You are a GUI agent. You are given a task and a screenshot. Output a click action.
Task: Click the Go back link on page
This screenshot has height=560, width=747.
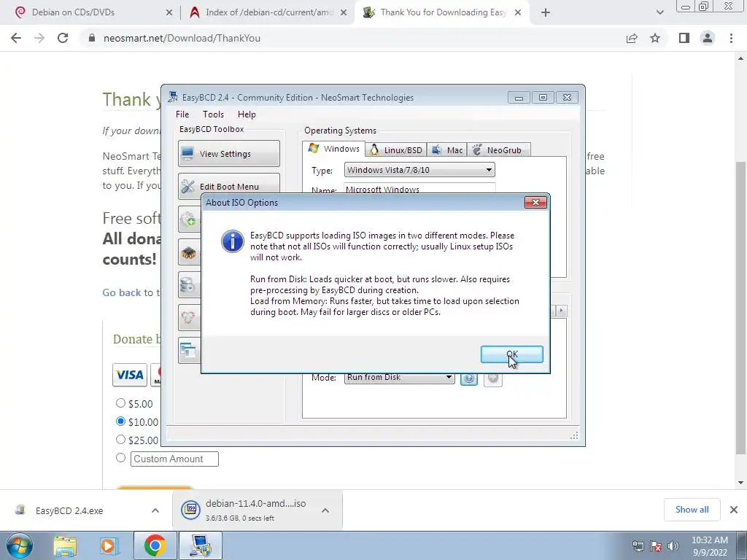click(x=122, y=292)
